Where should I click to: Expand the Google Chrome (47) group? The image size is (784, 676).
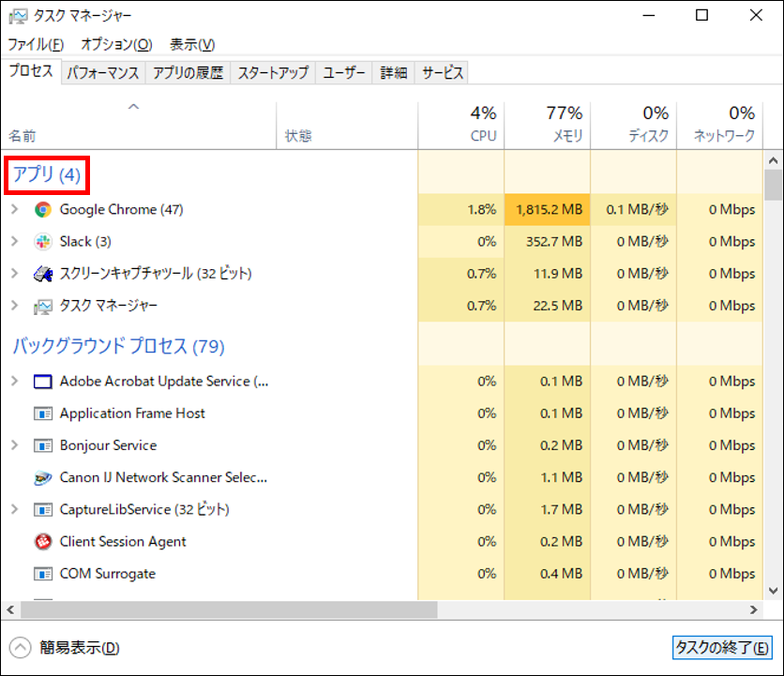click(x=14, y=209)
